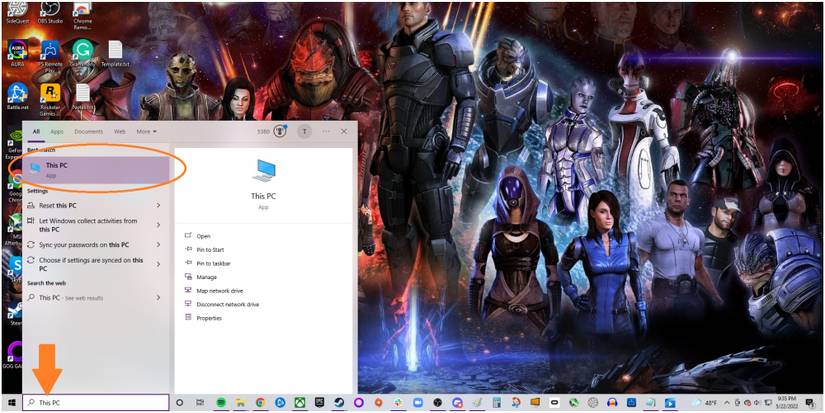Select the Template.txt desktop file
Image resolution: width=825 pixels, height=413 pixels.
(115, 54)
